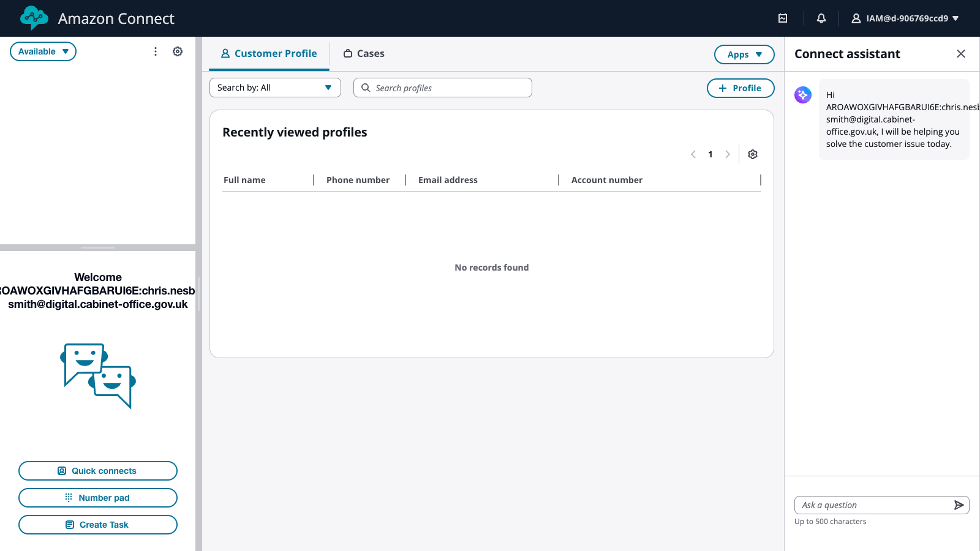Open the notifications bell
Screen dimensions: 980x551
point(821,18)
